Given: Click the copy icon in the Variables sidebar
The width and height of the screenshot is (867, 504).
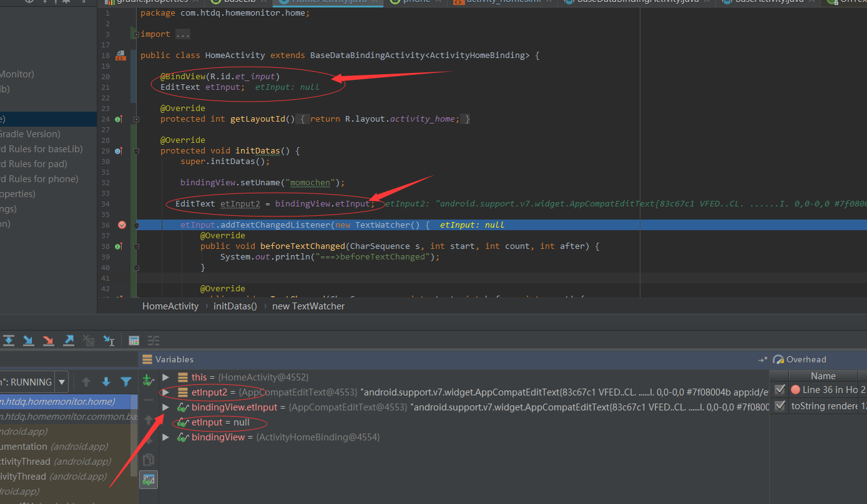Looking at the screenshot, I should (149, 460).
